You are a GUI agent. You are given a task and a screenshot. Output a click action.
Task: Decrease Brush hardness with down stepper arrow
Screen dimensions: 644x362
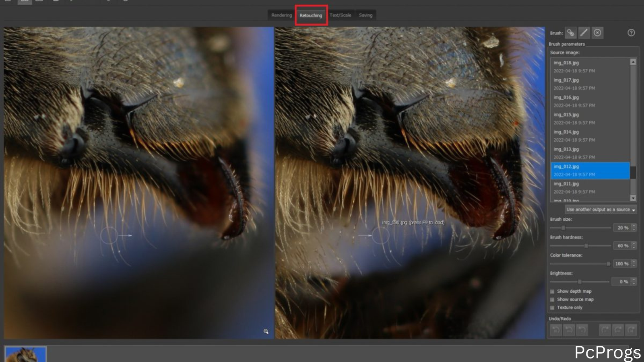tap(634, 248)
